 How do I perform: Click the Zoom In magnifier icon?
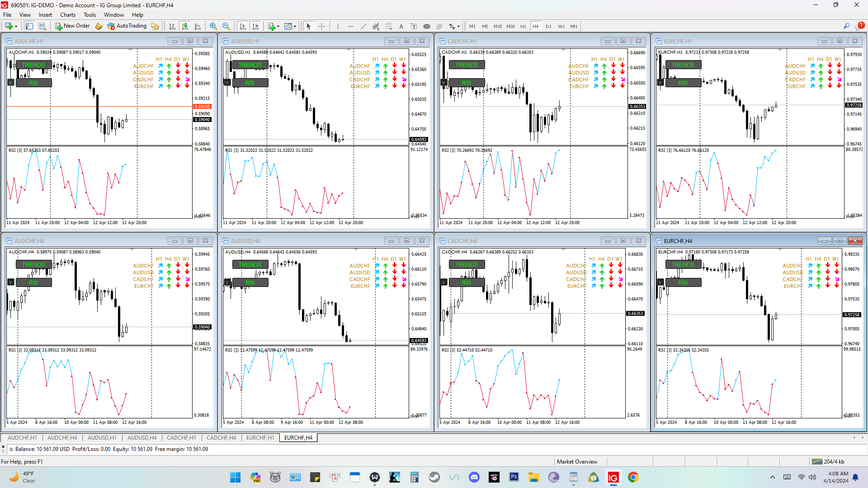click(x=213, y=26)
